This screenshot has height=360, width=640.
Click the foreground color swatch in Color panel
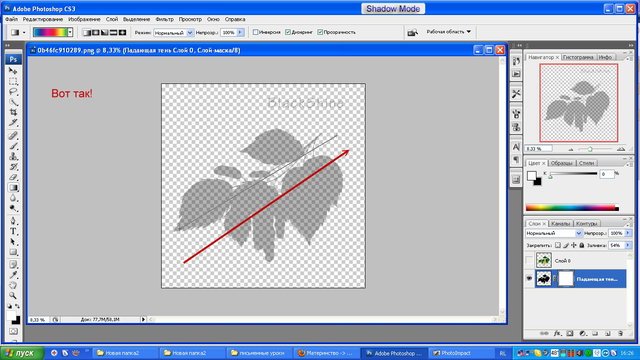531,176
